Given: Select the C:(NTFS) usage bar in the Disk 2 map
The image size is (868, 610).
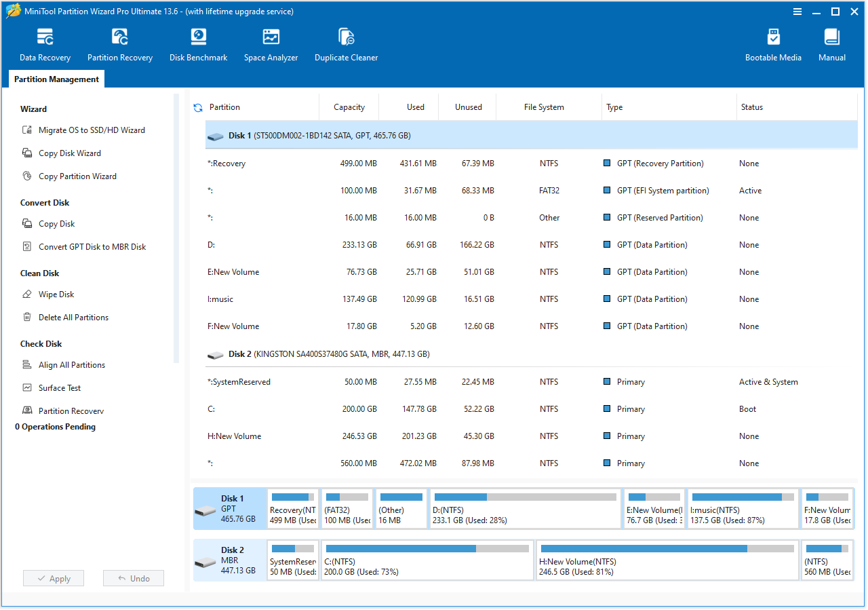Looking at the screenshot, I should 427,548.
